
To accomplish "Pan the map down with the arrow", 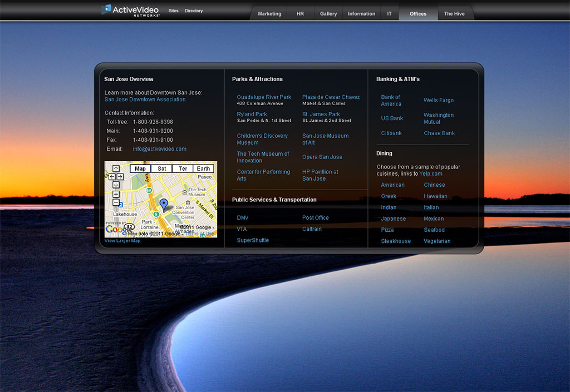I will point(116,185).
